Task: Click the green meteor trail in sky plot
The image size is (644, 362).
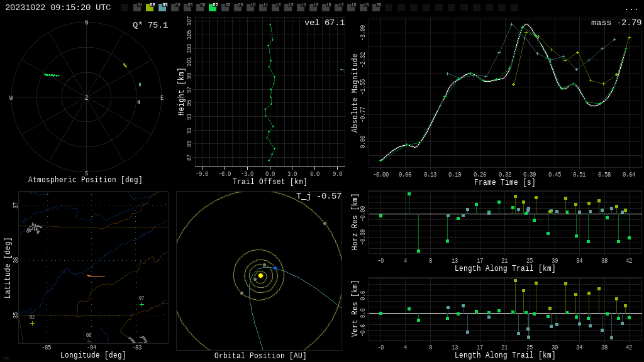Action: [x=52, y=75]
